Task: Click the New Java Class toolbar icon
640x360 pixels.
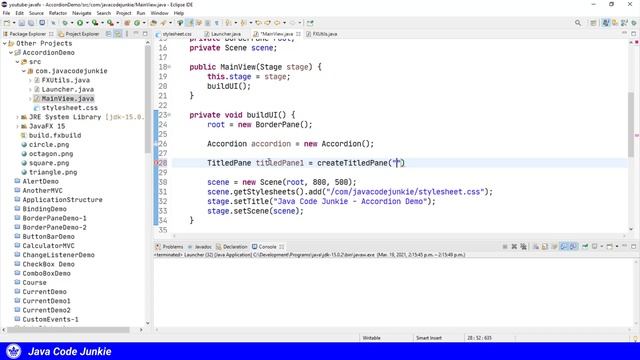Action: (x=137, y=23)
